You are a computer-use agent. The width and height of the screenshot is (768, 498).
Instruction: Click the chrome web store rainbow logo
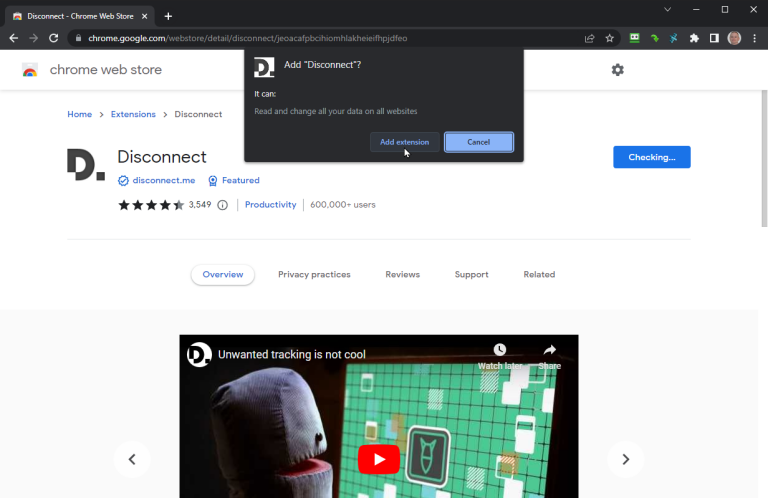(x=30, y=70)
